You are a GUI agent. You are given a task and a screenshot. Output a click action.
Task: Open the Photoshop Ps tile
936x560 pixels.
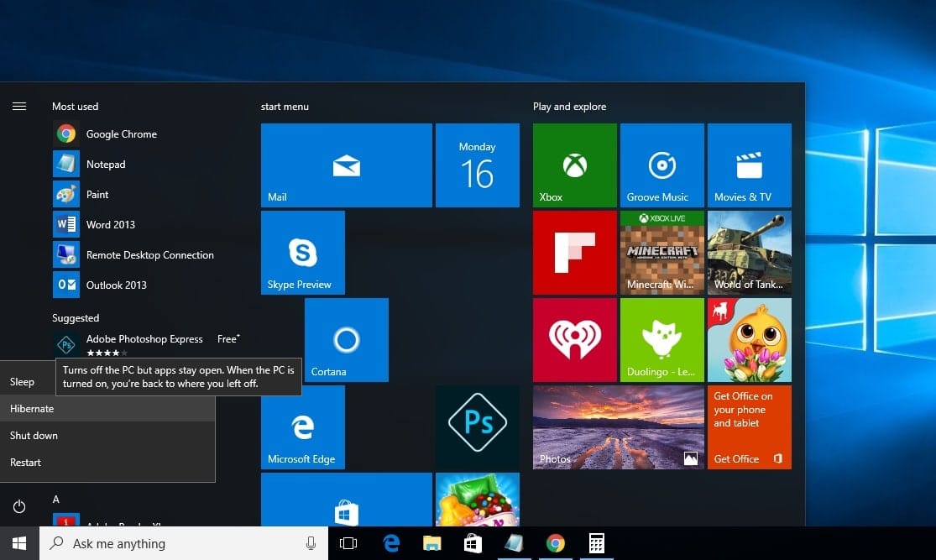coord(478,427)
